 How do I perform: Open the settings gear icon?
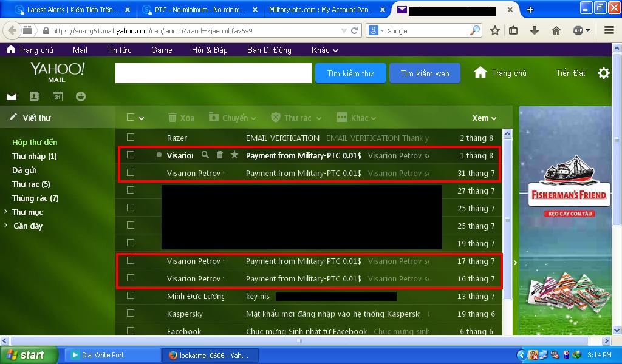(x=603, y=73)
